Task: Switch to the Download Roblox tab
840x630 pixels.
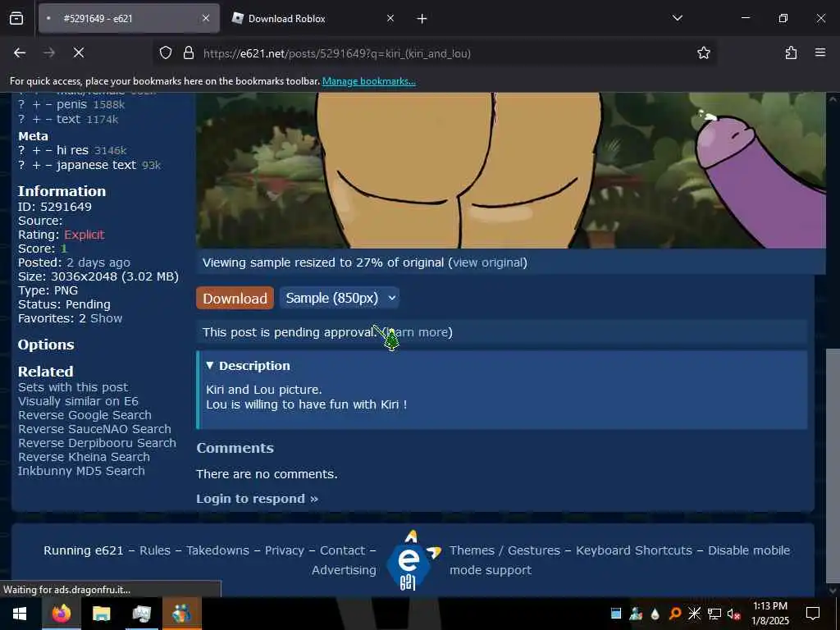Action: coord(286,19)
